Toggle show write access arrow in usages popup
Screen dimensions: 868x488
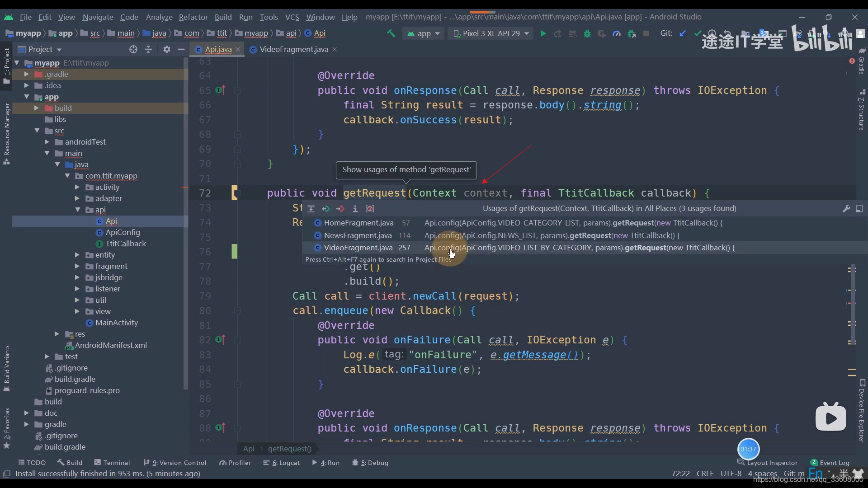340,209
